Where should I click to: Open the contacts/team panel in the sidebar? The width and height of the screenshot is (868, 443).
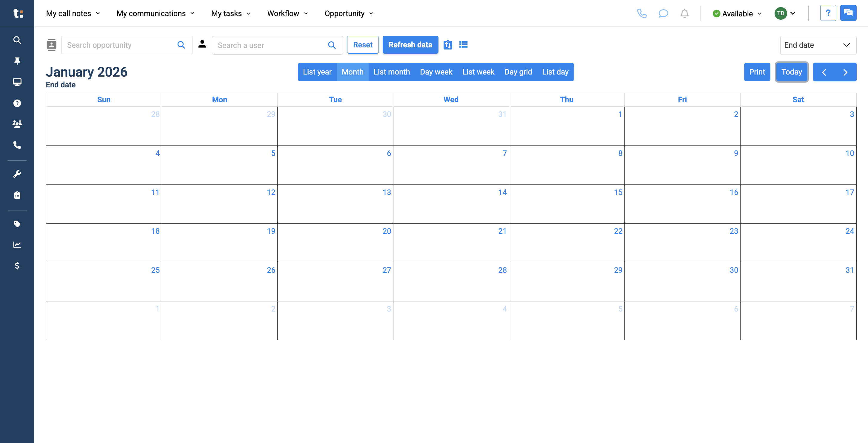[x=17, y=124]
